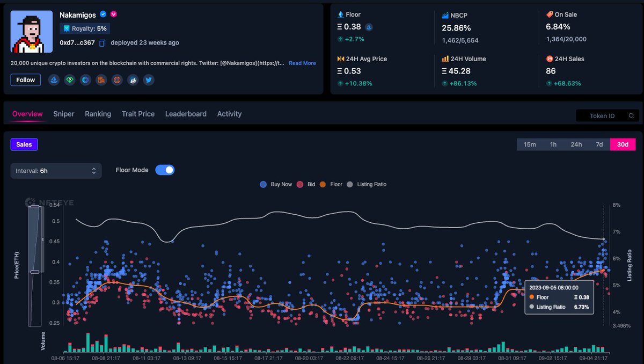The image size is (644, 364).
Task: Turn off the Floor Mode switch
Action: [165, 170]
